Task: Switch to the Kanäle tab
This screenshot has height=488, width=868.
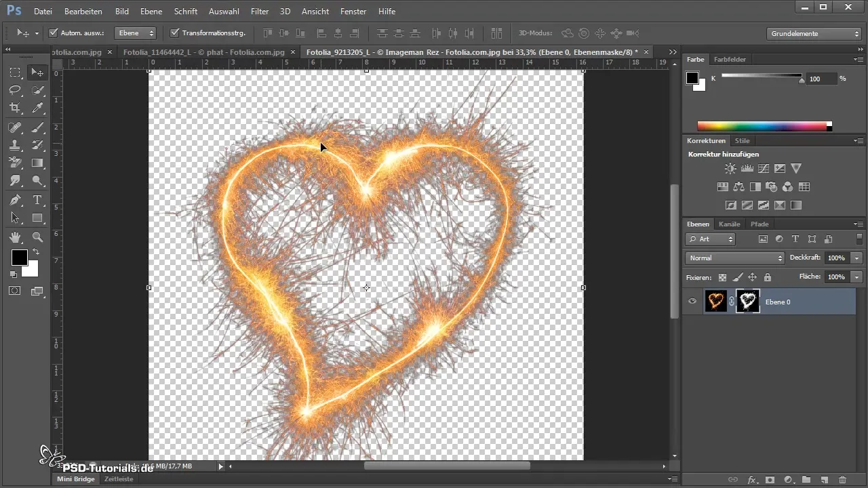Action: 730,224
